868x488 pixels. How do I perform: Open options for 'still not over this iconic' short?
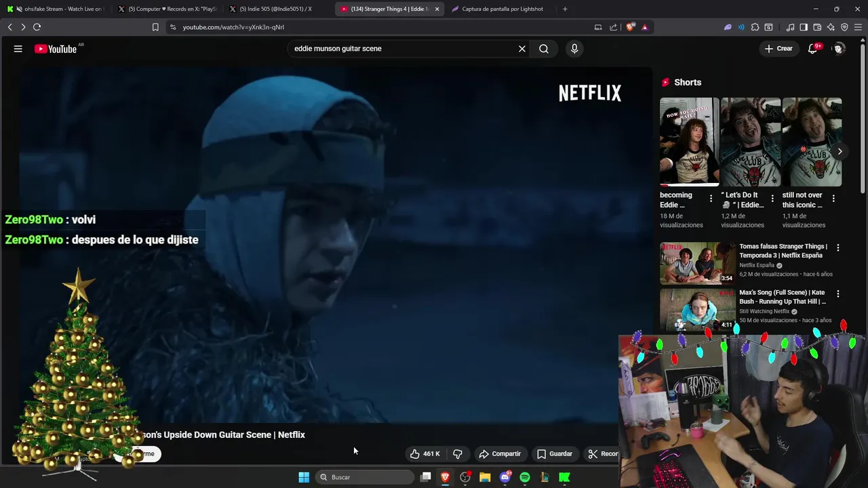coord(833,199)
